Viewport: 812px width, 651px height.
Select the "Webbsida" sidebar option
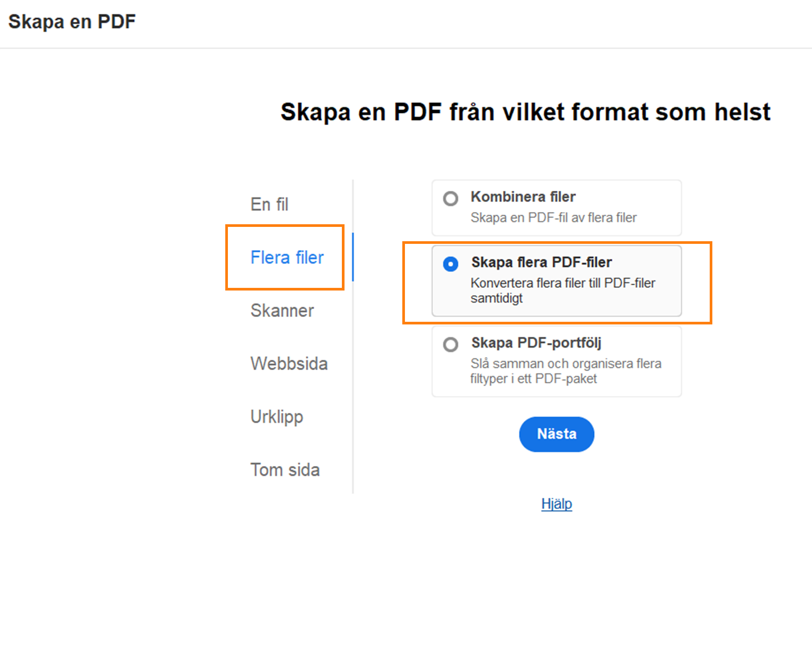tap(289, 364)
